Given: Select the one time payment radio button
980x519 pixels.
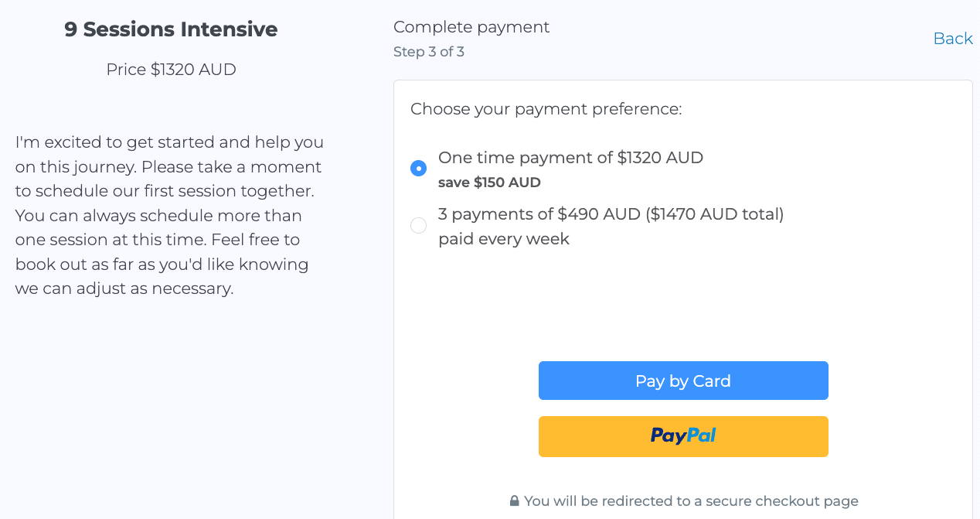Looking at the screenshot, I should pos(418,168).
